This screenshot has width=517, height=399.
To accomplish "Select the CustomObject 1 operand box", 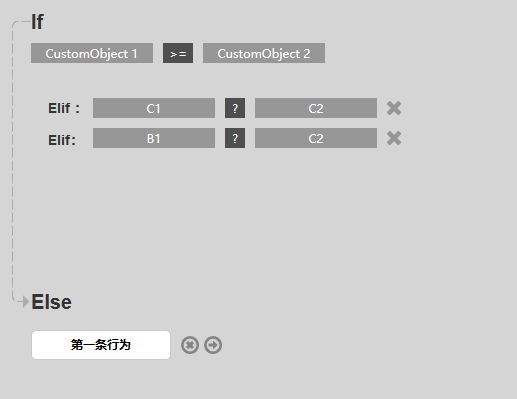I will pos(92,53).
